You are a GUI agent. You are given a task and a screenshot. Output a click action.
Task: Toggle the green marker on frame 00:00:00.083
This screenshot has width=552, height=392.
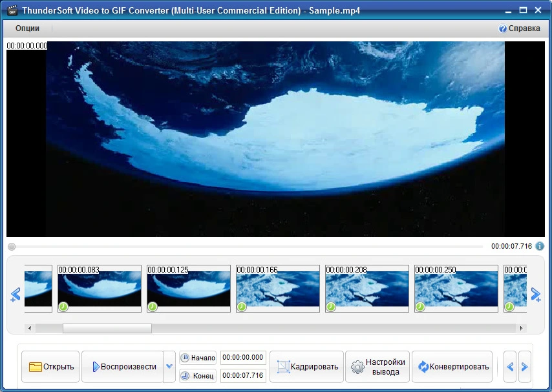(x=63, y=307)
